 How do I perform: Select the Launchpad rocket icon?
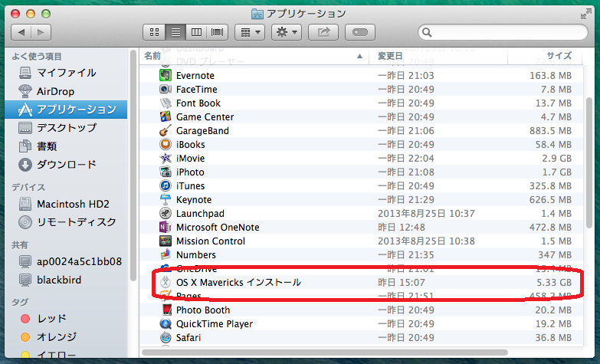[166, 213]
